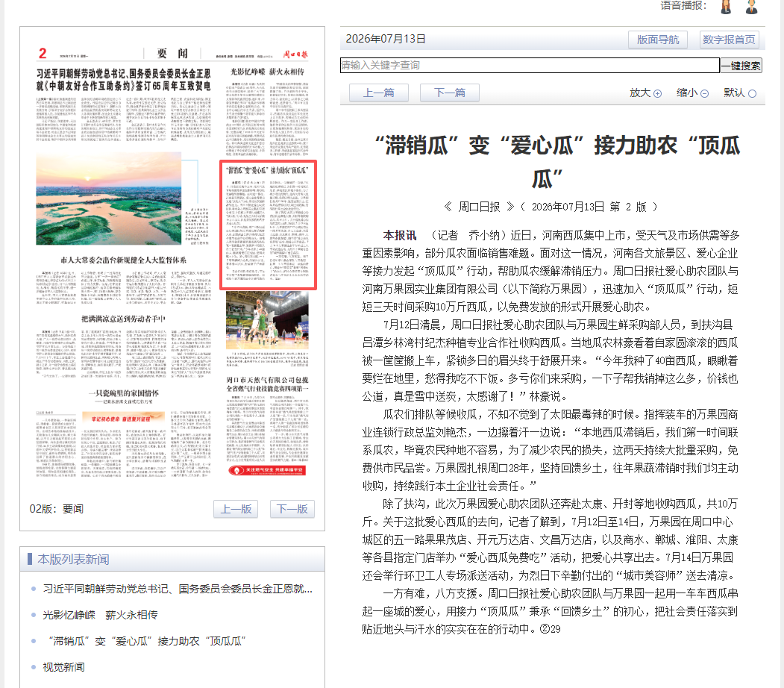Click the basketball game photo on page
This screenshot has height=688, width=784.
[267, 320]
